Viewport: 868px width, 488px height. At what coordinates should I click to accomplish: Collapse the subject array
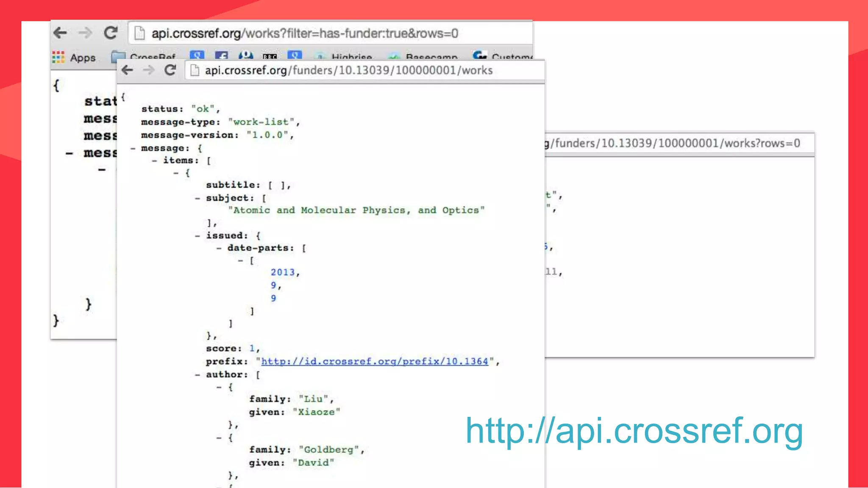coord(198,198)
